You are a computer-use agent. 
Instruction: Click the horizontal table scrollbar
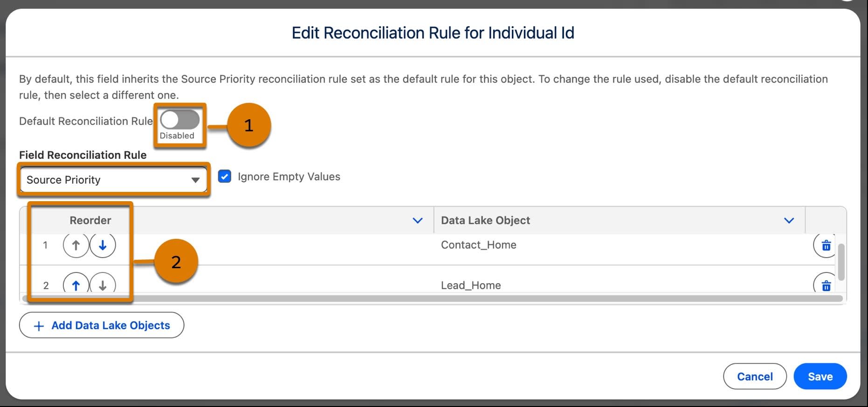pos(432,298)
